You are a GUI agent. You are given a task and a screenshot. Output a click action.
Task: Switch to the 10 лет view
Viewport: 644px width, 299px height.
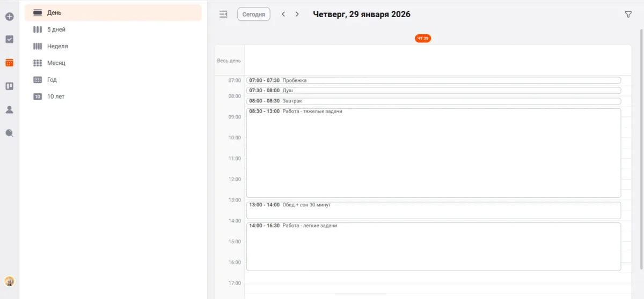56,96
